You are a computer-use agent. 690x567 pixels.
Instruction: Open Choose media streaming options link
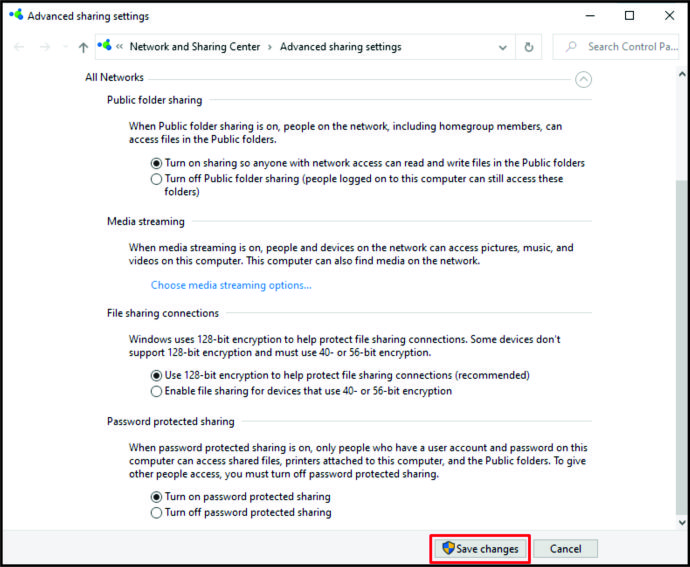tap(231, 285)
